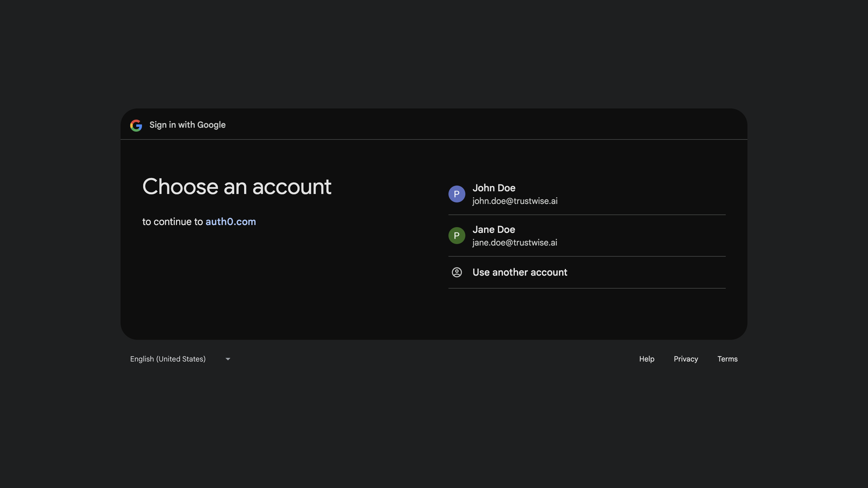Open the Help link
Screen dimensions: 868x488
[646, 359]
